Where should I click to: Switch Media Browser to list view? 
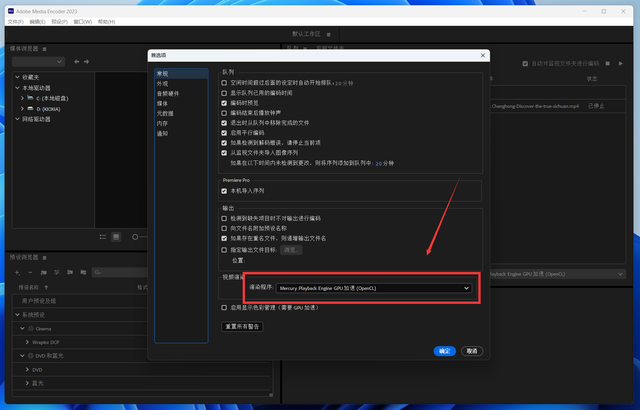103,237
